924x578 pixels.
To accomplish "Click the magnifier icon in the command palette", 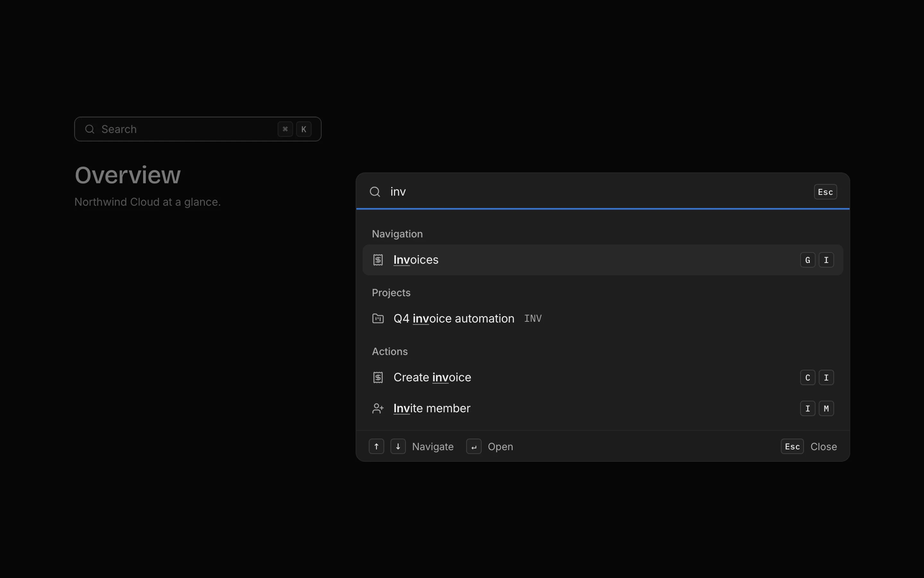I will 375,191.
